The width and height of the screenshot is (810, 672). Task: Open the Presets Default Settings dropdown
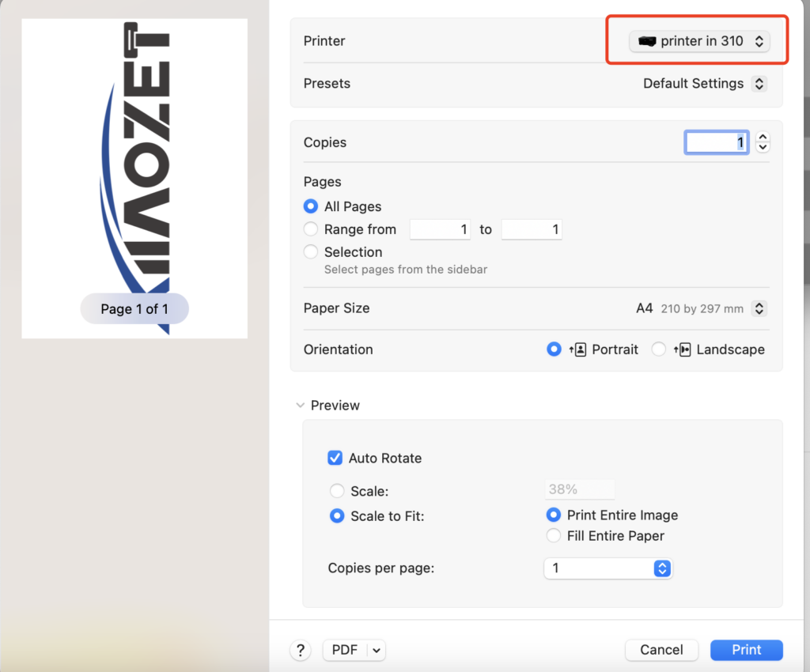[704, 83]
